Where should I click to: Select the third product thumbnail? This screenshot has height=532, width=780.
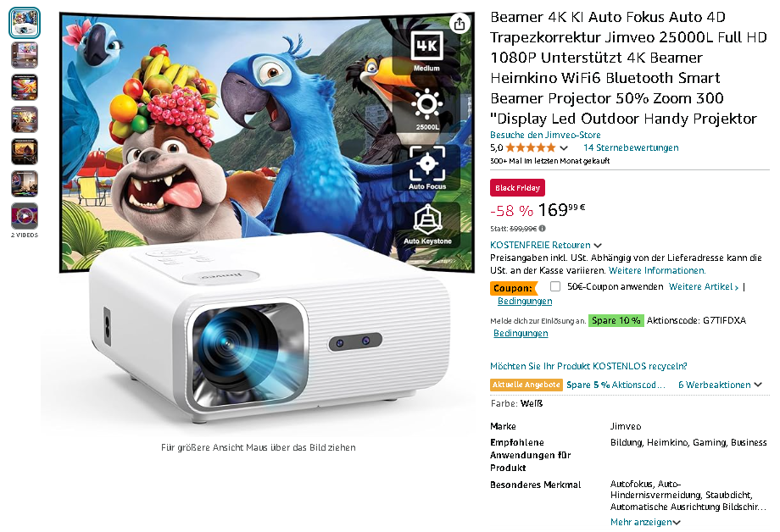click(25, 87)
